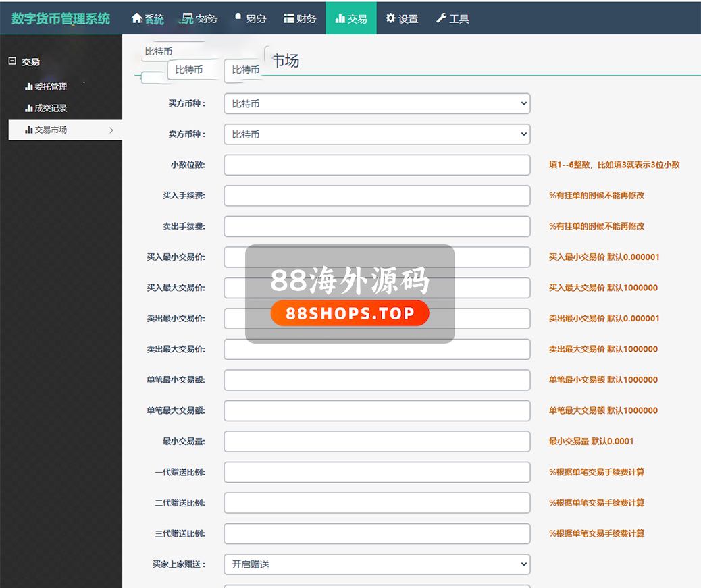Click the bar chart icon on 交易 tab
The image size is (701, 588).
(x=340, y=18)
